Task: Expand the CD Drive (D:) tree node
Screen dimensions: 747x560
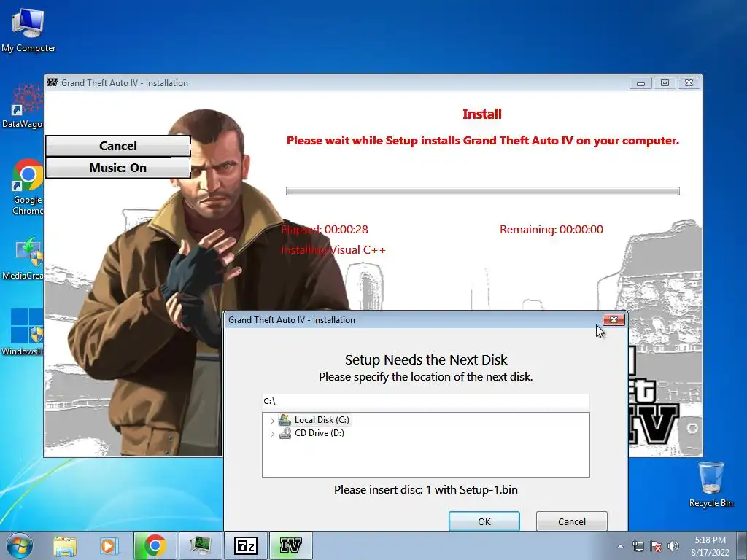Action: (x=272, y=434)
